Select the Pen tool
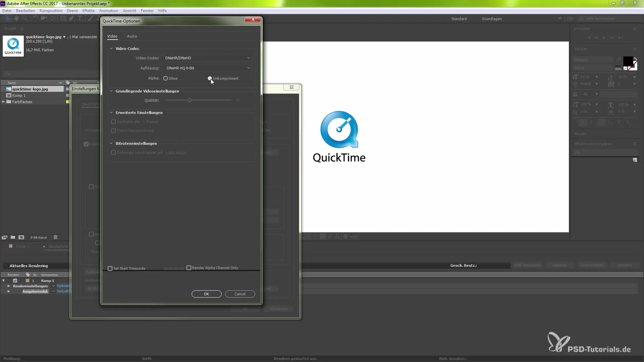The image size is (644, 362). tap(71, 18)
